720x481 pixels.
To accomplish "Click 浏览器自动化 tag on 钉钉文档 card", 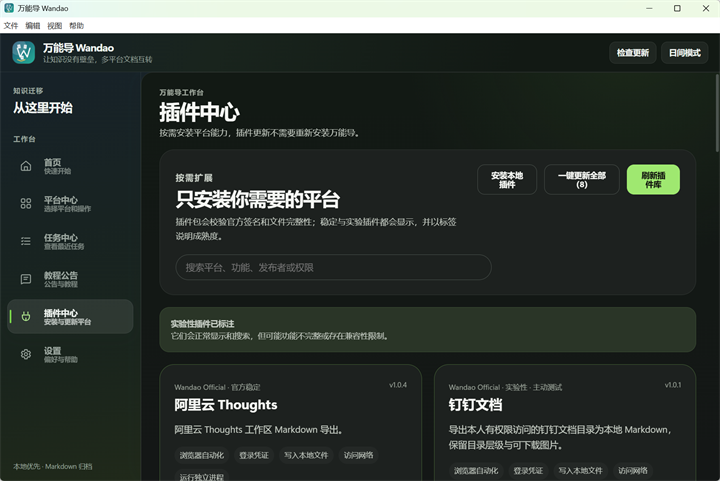I will click(x=476, y=470).
